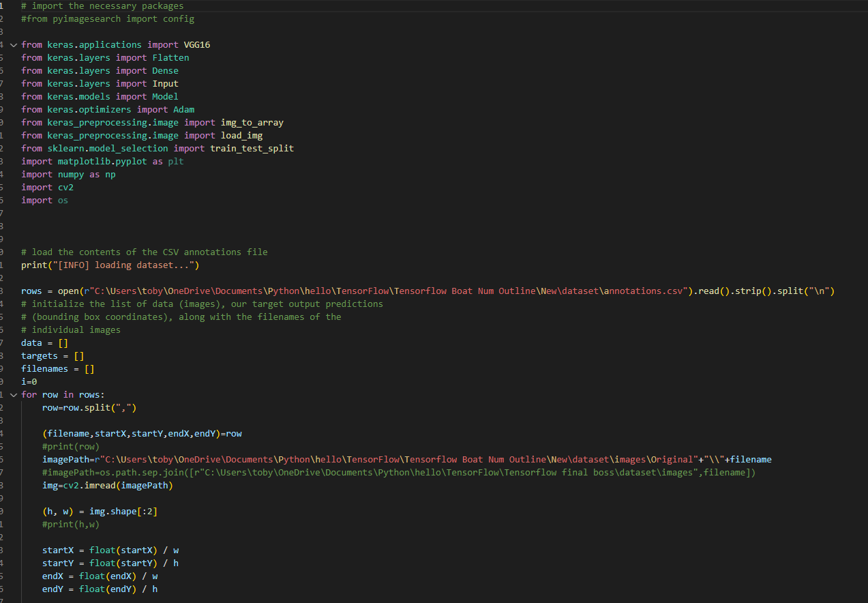Click the line 'row=row.split(",")'
Screen dimensions: 868x603
coord(89,408)
